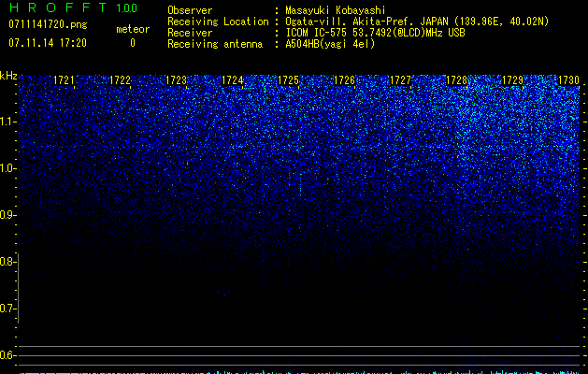The width and height of the screenshot is (588, 374).
Task: Select the A504HB(yagi 4el) antenna text
Action: 330,44
